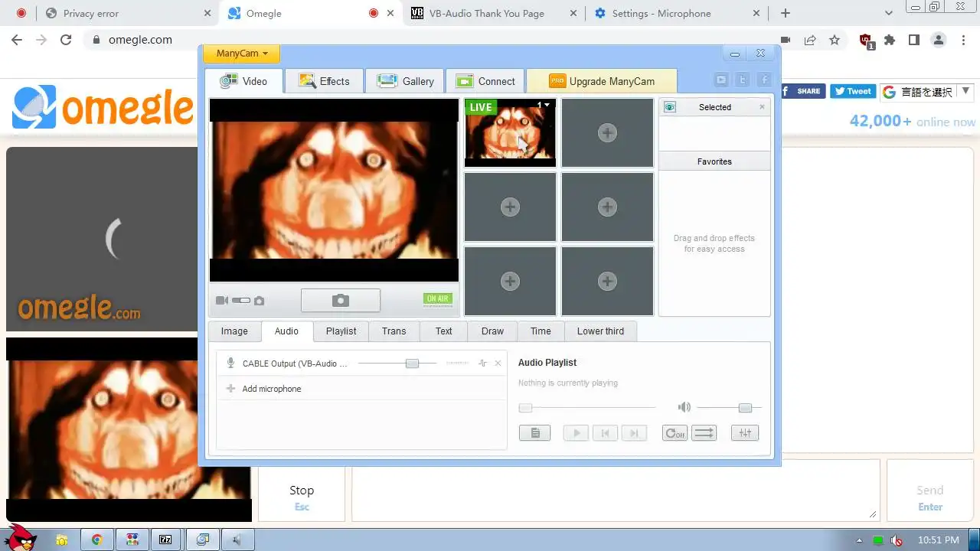This screenshot has height=551, width=980.
Task: Take a snapshot with the large camera button
Action: (x=341, y=301)
